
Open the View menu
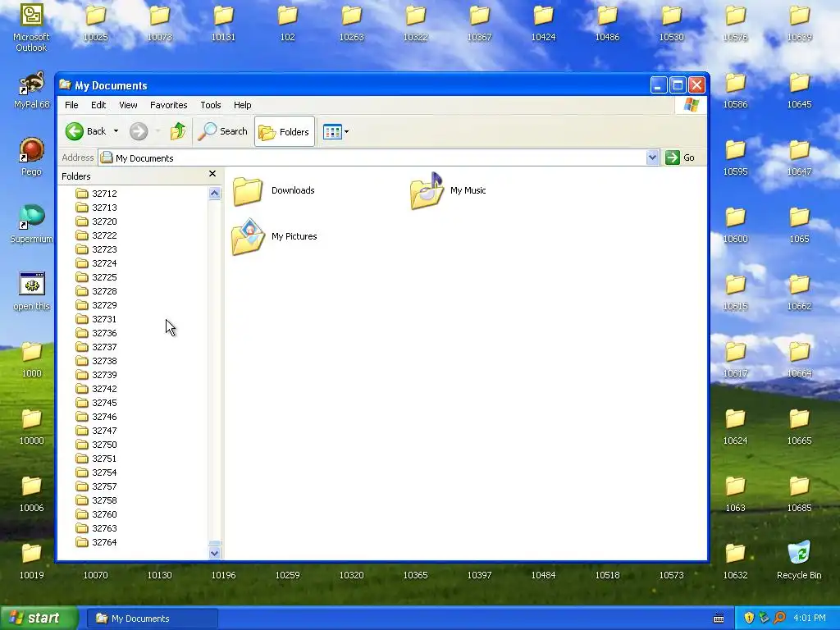tap(128, 105)
